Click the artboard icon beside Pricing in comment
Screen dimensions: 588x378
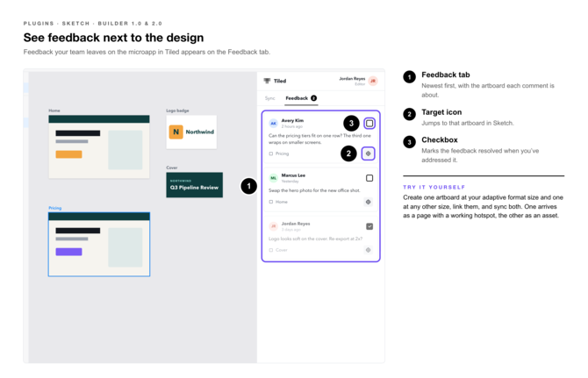click(x=271, y=153)
